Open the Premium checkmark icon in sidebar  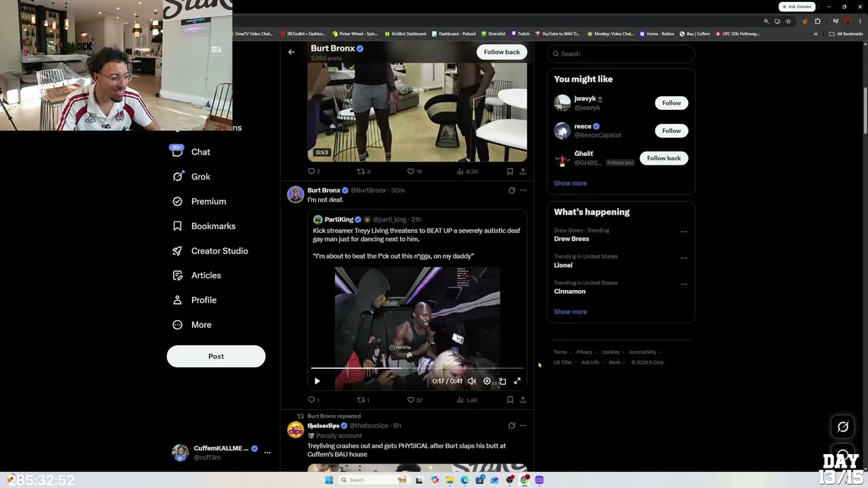(x=178, y=201)
